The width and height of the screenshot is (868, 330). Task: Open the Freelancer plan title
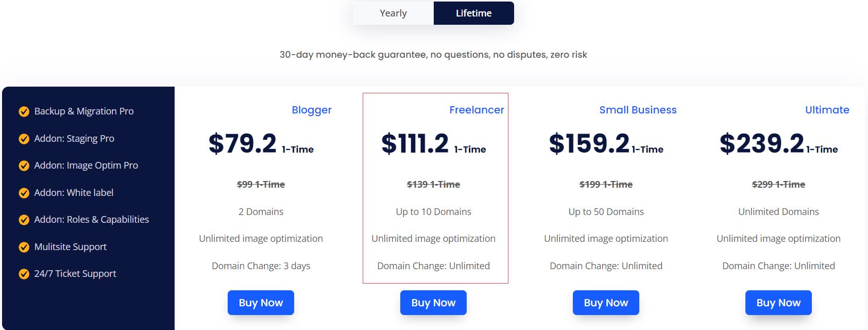point(476,110)
